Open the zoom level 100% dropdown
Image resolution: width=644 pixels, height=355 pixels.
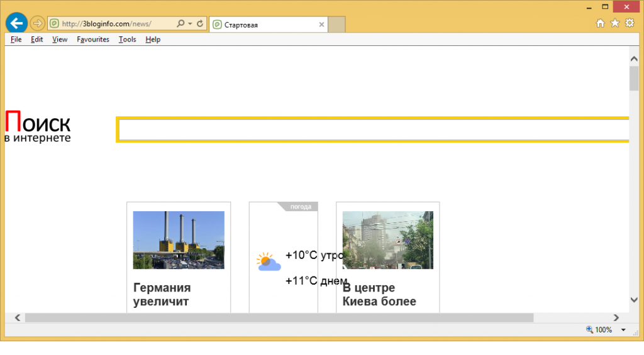623,330
